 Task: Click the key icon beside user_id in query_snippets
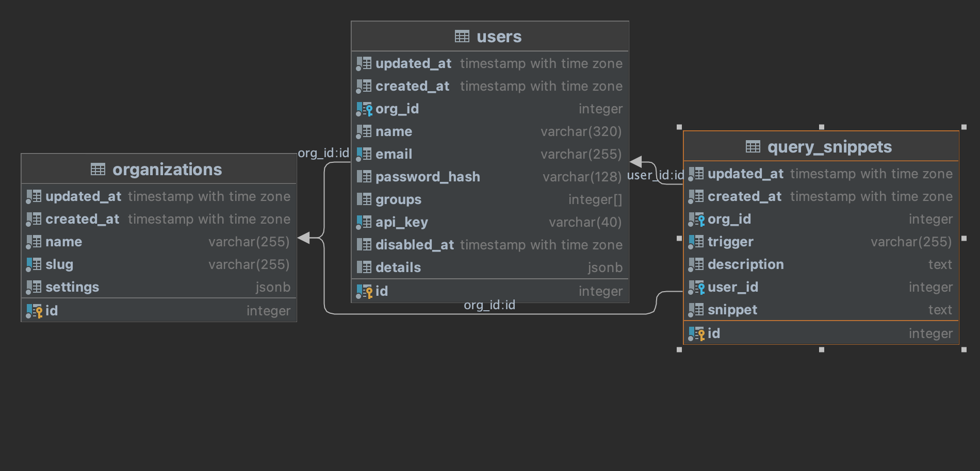(x=700, y=287)
